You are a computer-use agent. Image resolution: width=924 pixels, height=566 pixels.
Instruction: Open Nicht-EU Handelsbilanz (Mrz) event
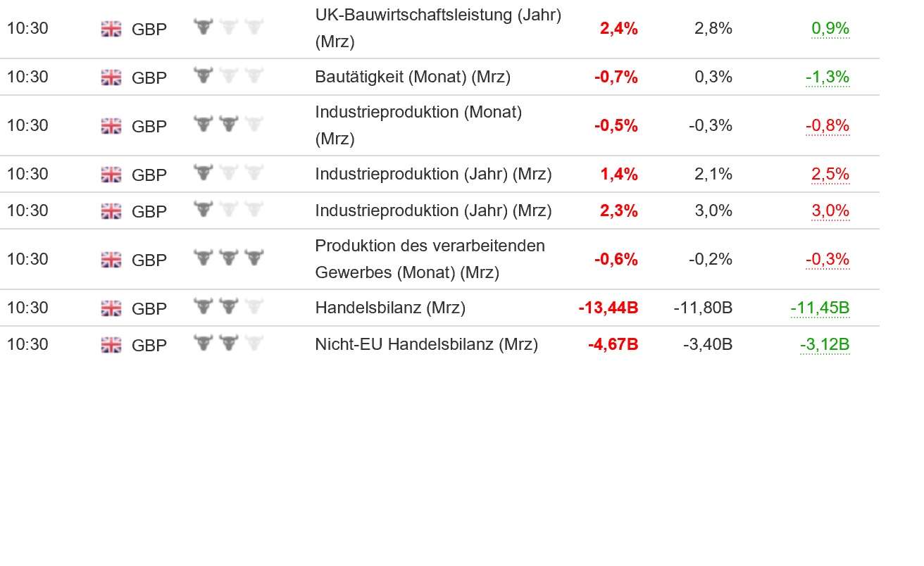point(426,344)
